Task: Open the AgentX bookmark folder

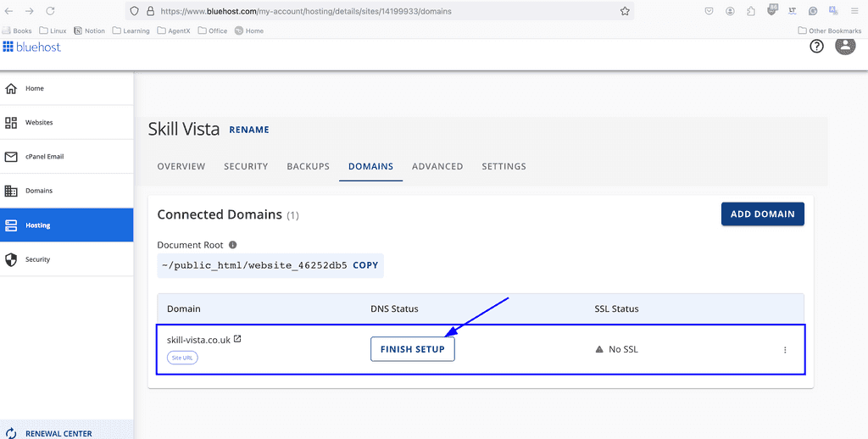Action: click(174, 31)
